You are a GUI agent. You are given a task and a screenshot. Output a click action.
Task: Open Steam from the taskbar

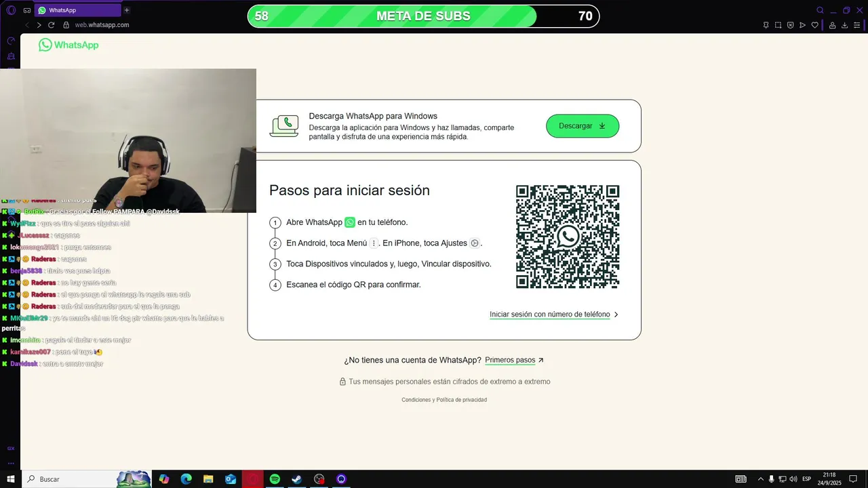pos(297,479)
